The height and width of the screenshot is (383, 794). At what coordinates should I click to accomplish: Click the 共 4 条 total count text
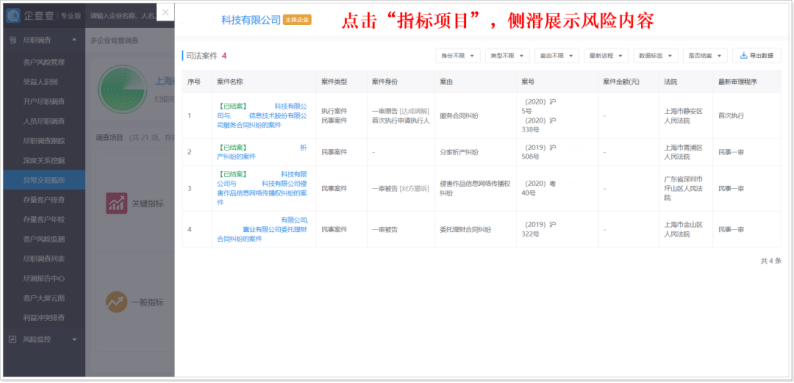(x=771, y=261)
